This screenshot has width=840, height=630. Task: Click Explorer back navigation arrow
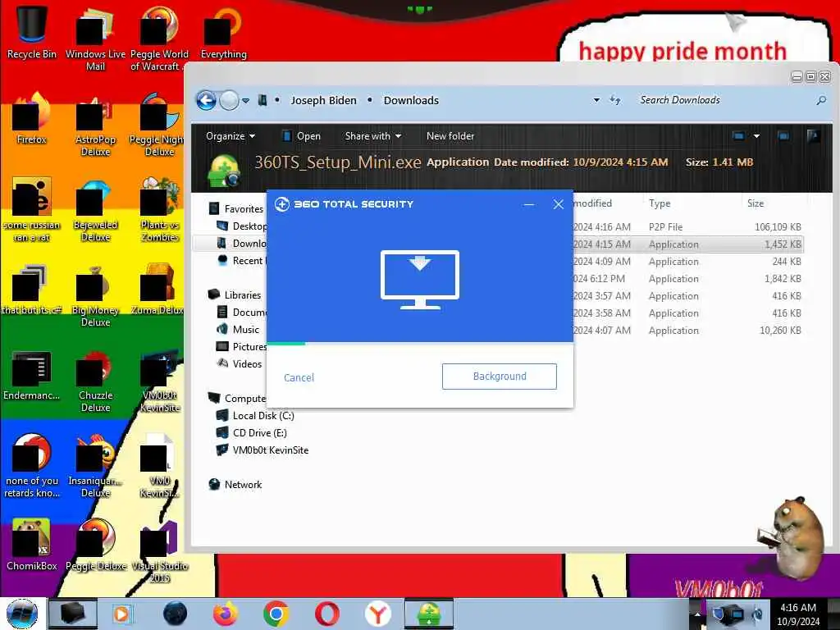[206, 100]
